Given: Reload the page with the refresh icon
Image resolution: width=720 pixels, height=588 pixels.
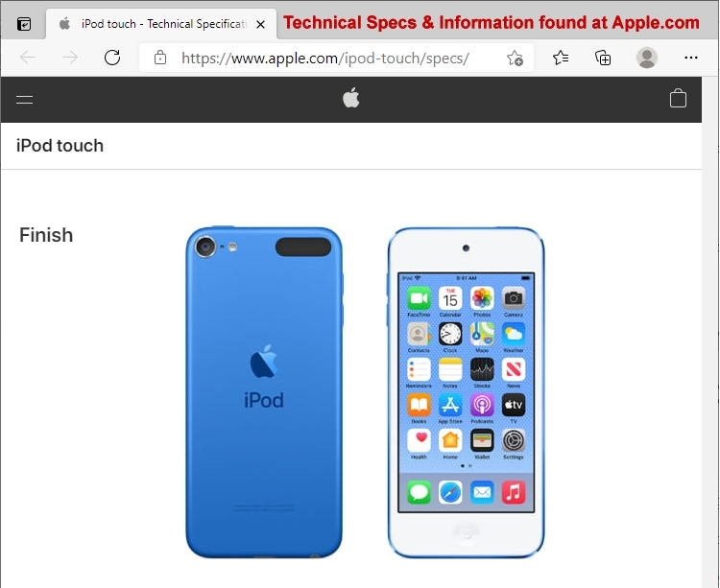Looking at the screenshot, I should coord(112,58).
